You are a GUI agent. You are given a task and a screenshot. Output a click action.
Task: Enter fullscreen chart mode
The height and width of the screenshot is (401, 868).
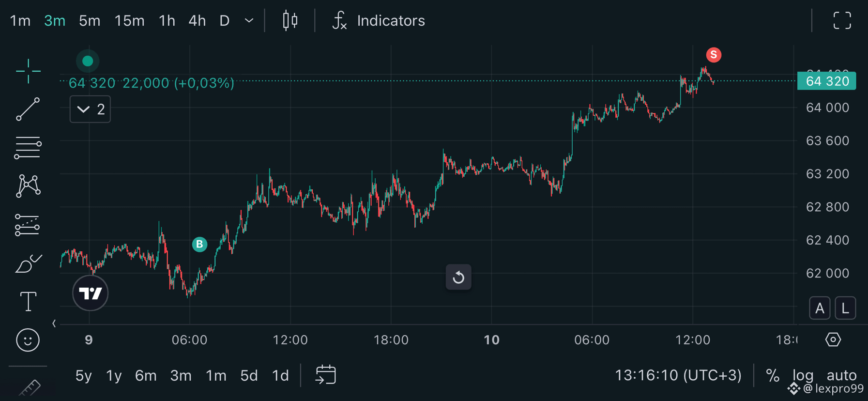pos(842,20)
